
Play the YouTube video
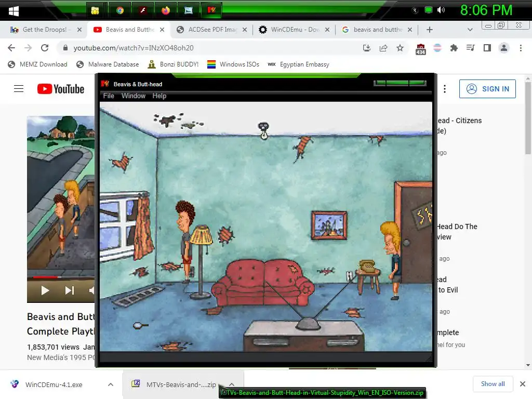(45, 290)
